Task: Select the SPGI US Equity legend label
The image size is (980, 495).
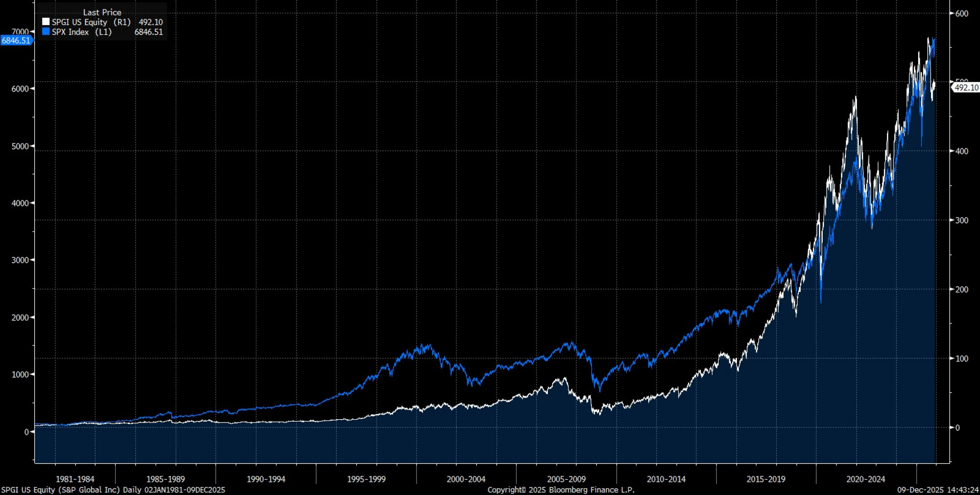Action: [x=91, y=22]
